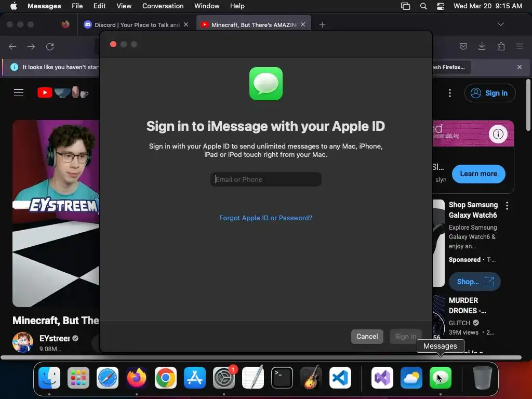Open Weather app from the Dock
The image size is (532, 399).
tap(411, 378)
